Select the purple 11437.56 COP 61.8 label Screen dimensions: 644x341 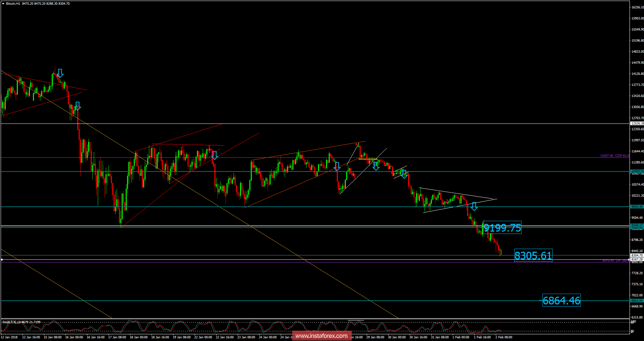click(x=615, y=156)
